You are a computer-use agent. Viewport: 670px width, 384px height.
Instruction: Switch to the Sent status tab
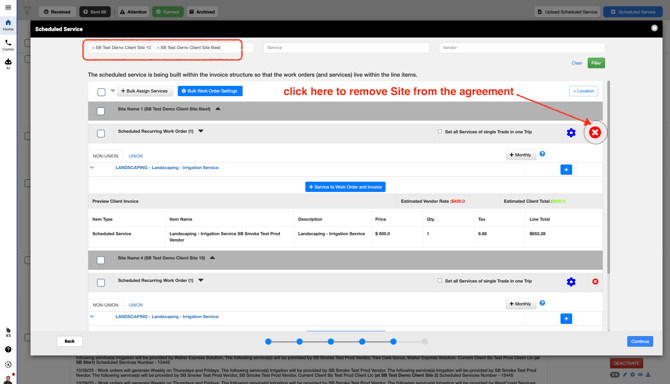(x=95, y=12)
